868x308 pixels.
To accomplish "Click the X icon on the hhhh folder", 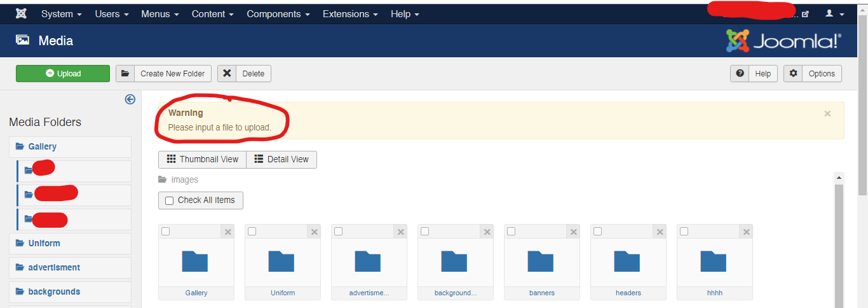I will point(747,232).
